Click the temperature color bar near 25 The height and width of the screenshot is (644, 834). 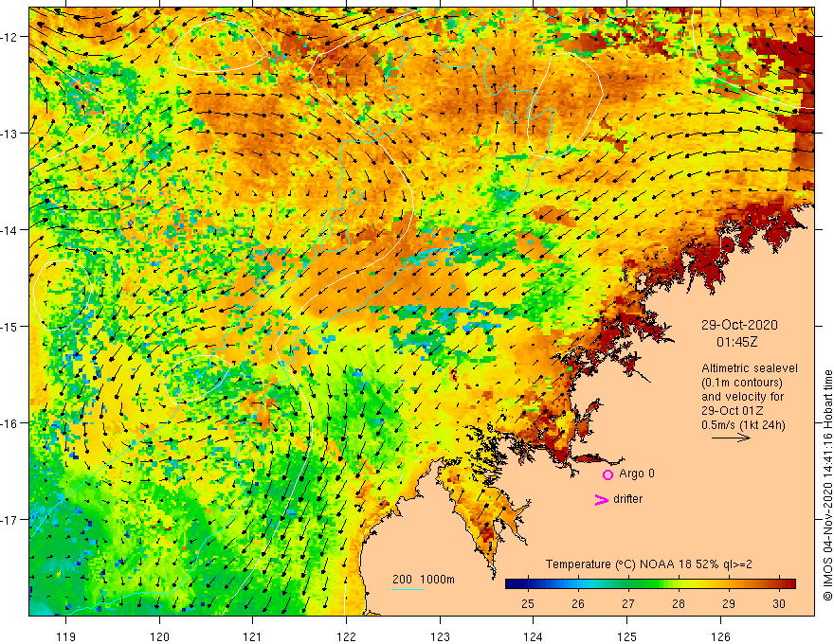[x=528, y=583]
